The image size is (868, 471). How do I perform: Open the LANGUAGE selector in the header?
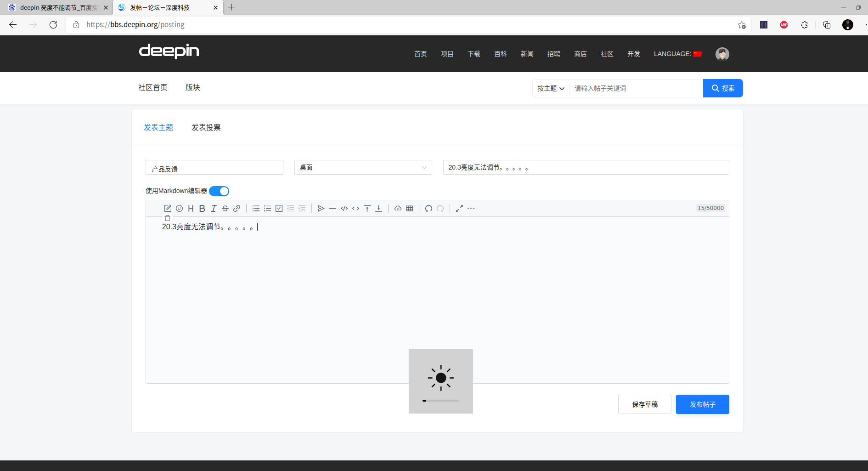678,54
